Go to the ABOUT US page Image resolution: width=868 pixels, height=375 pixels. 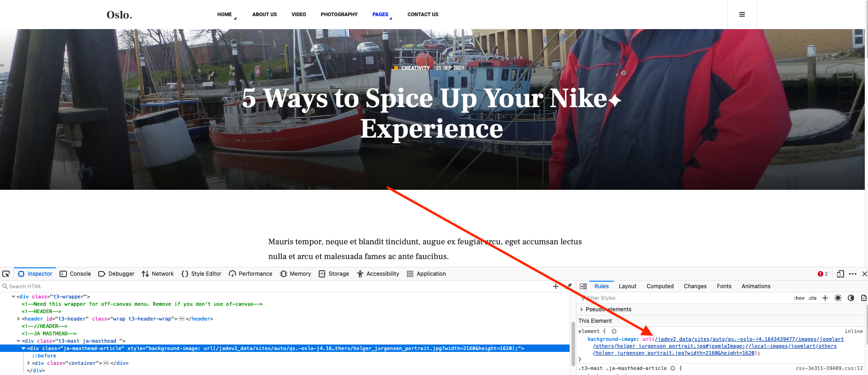tap(264, 14)
